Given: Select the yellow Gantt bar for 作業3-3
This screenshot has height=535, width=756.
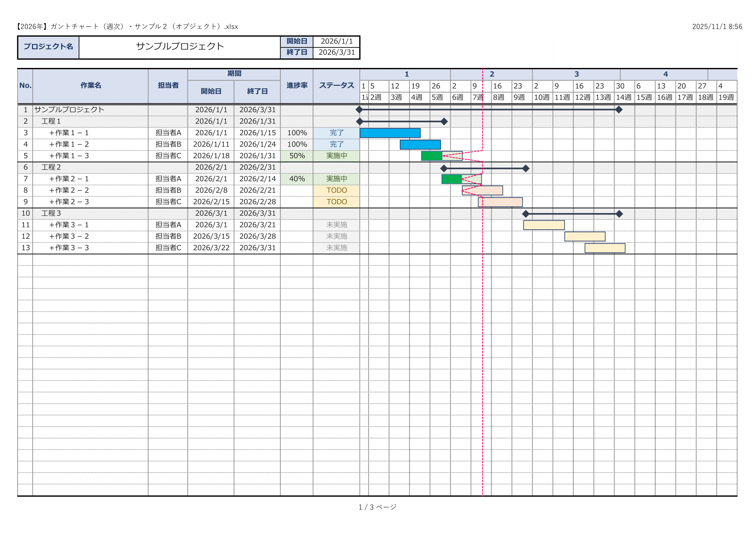Looking at the screenshot, I should coord(604,248).
